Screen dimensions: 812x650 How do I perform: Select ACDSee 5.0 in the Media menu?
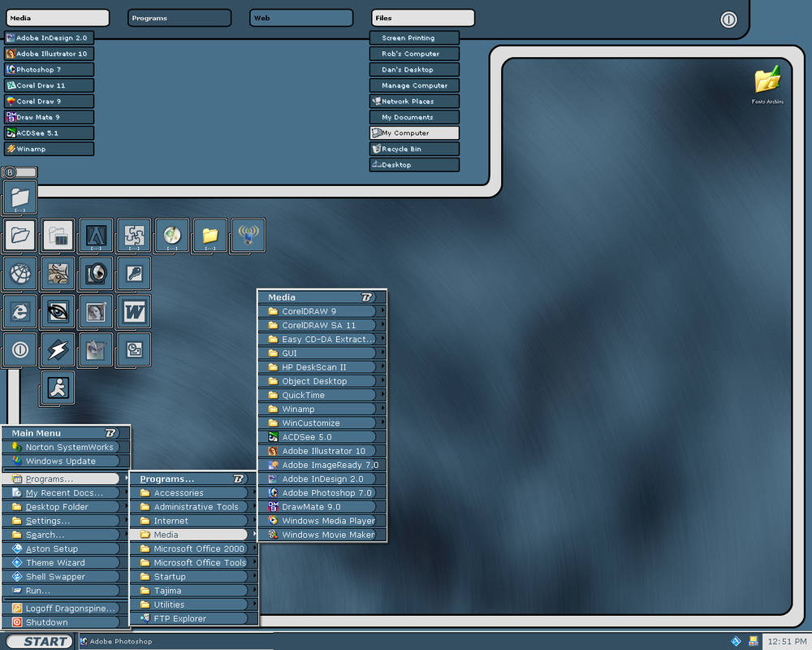[322, 437]
